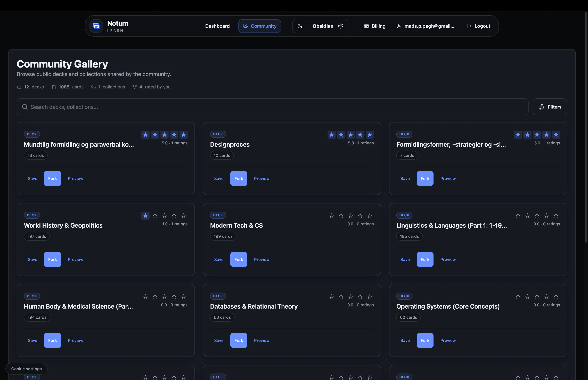This screenshot has width=588, height=380.
Task: Rate Formidlingsformer deck one star
Action: coord(518,135)
